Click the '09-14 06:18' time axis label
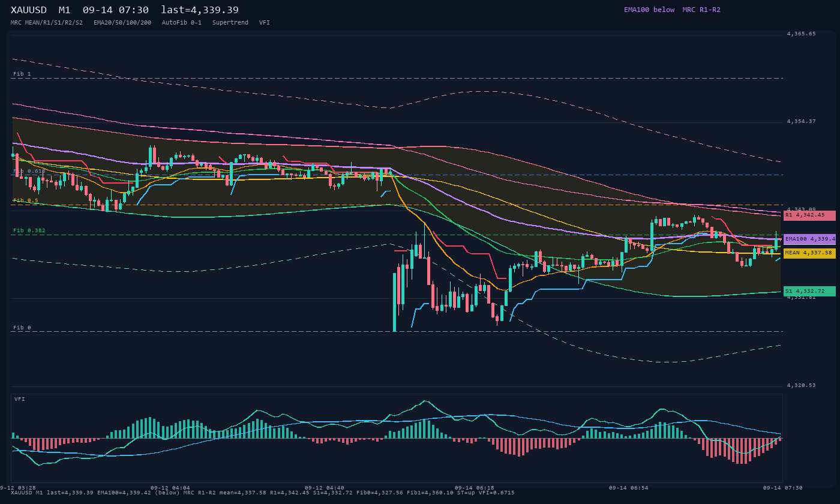 point(475,488)
